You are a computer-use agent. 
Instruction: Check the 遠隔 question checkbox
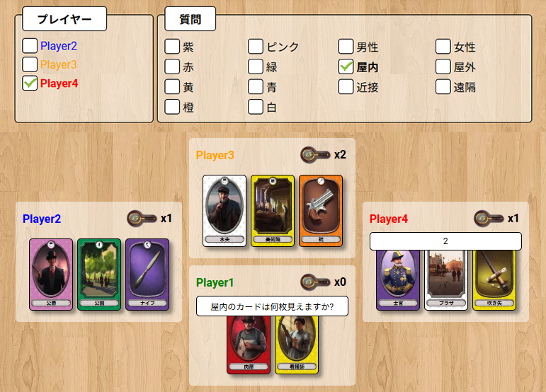[443, 87]
